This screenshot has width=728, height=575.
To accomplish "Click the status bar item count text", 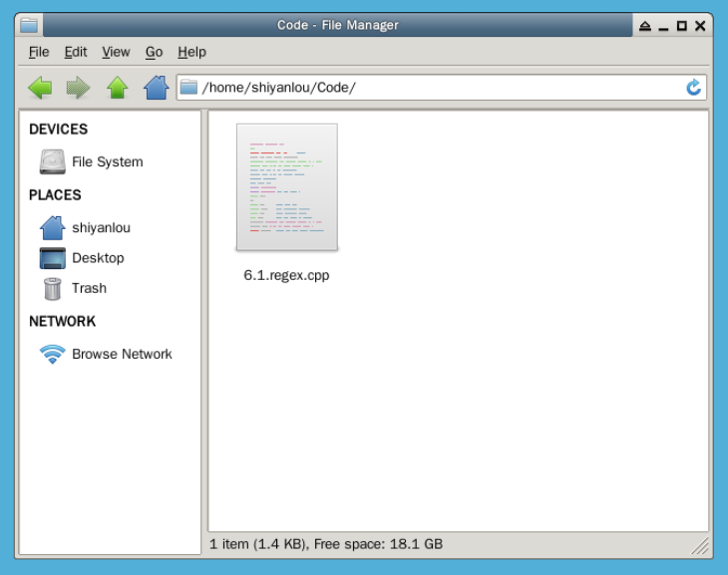I will 326,544.
